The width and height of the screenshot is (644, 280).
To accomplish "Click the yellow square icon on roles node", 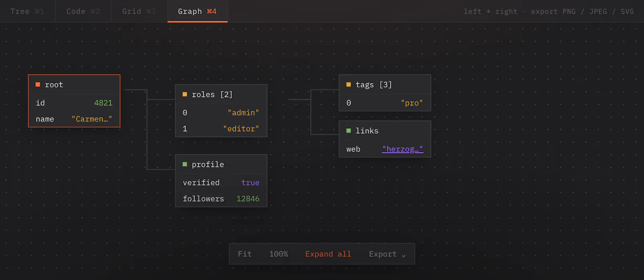I will tap(185, 94).
